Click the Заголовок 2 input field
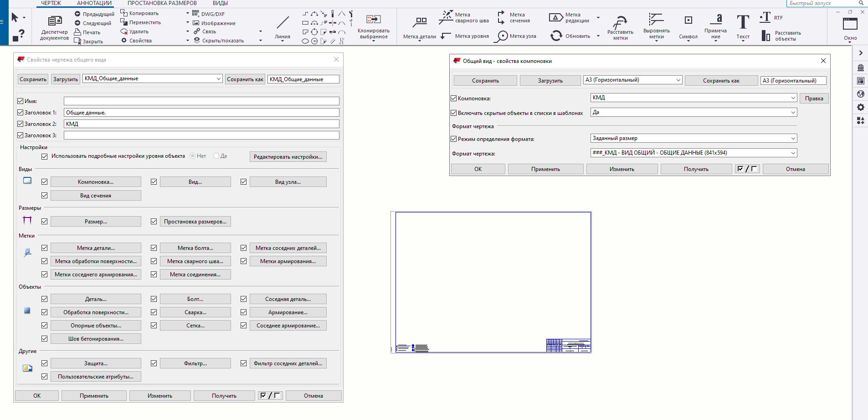The image size is (868, 420). [201, 124]
